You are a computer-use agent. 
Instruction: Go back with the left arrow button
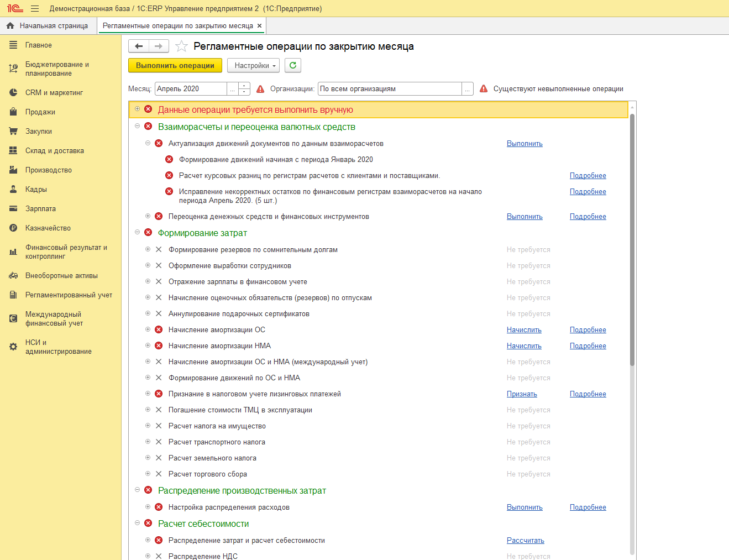pos(139,46)
